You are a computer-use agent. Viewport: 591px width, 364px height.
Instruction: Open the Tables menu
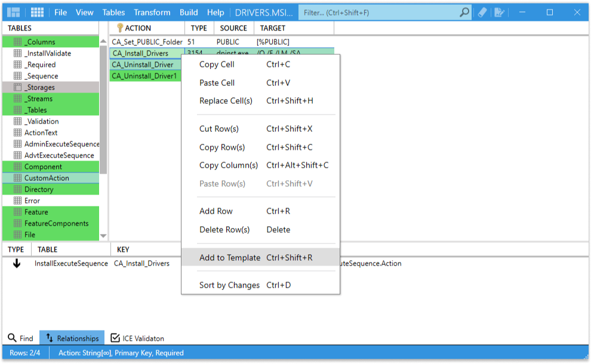(x=113, y=13)
